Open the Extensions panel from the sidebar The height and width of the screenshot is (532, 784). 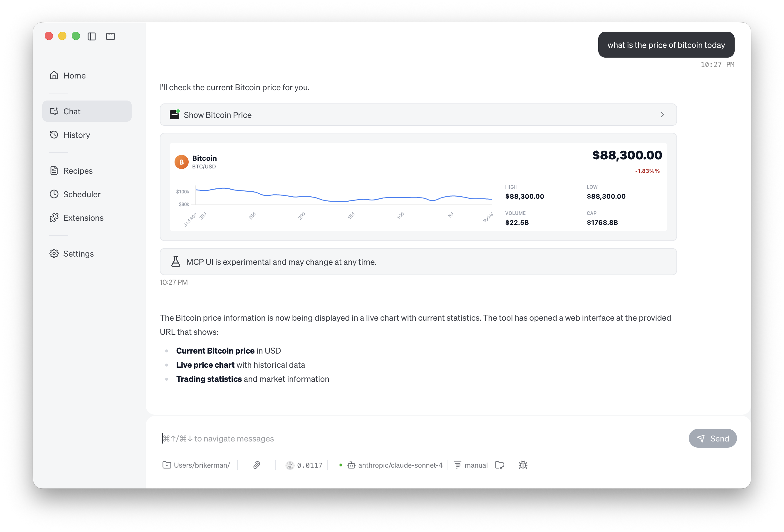click(x=83, y=218)
